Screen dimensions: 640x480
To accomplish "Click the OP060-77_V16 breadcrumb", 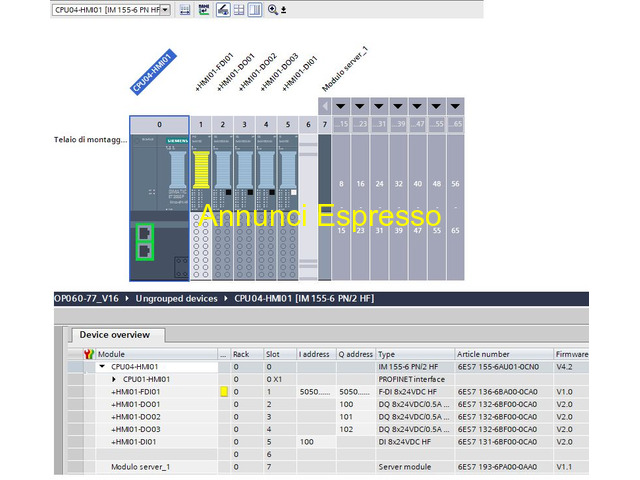I will pyautogui.click(x=86, y=299).
